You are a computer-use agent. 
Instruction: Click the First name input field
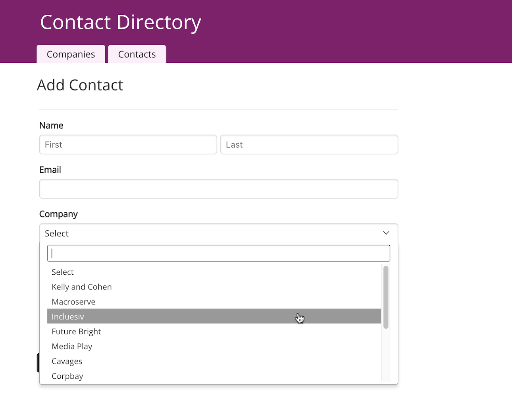tap(128, 144)
